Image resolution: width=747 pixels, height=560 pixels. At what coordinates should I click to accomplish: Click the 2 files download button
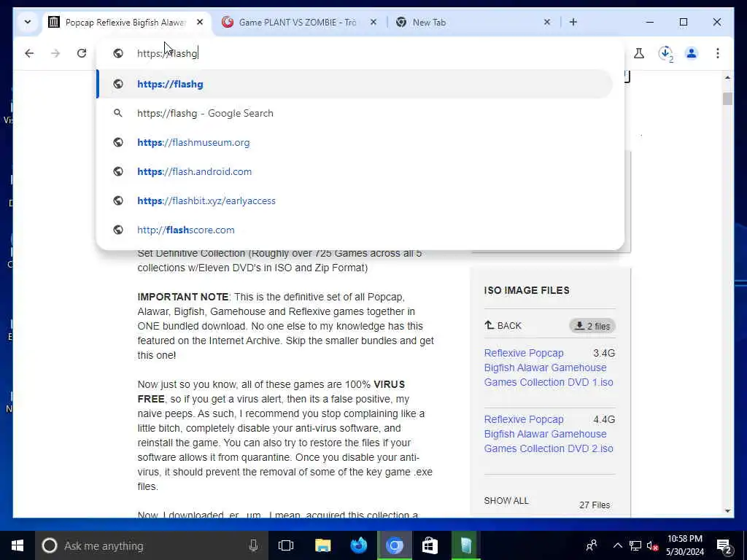tap(592, 326)
